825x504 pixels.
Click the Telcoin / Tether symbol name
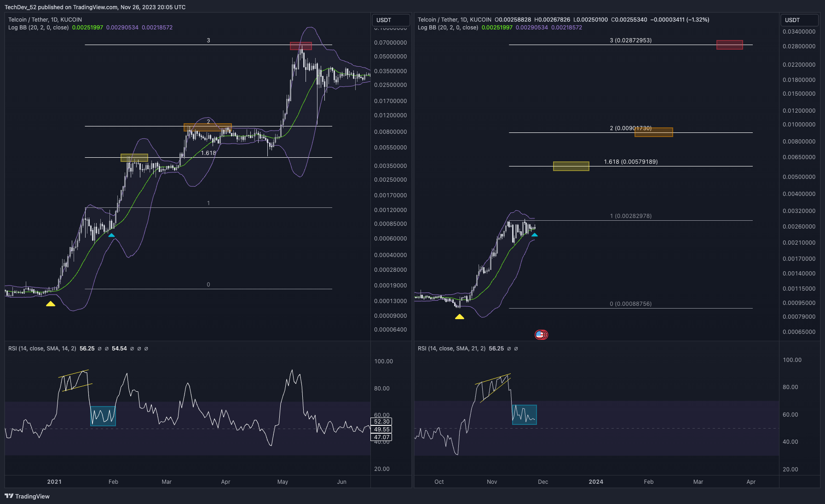click(x=28, y=19)
